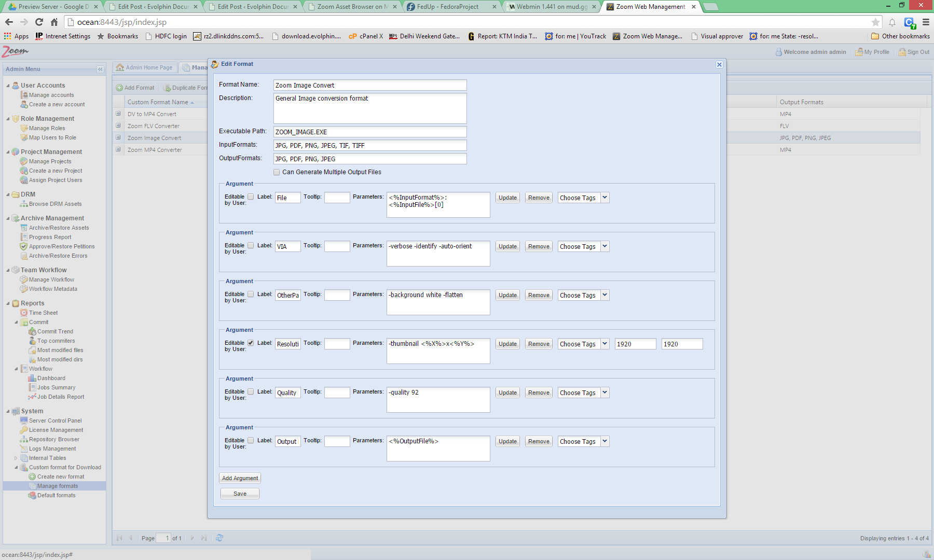The height and width of the screenshot is (560, 934).
Task: Click Save button in Edit Format dialog
Action: point(240,494)
